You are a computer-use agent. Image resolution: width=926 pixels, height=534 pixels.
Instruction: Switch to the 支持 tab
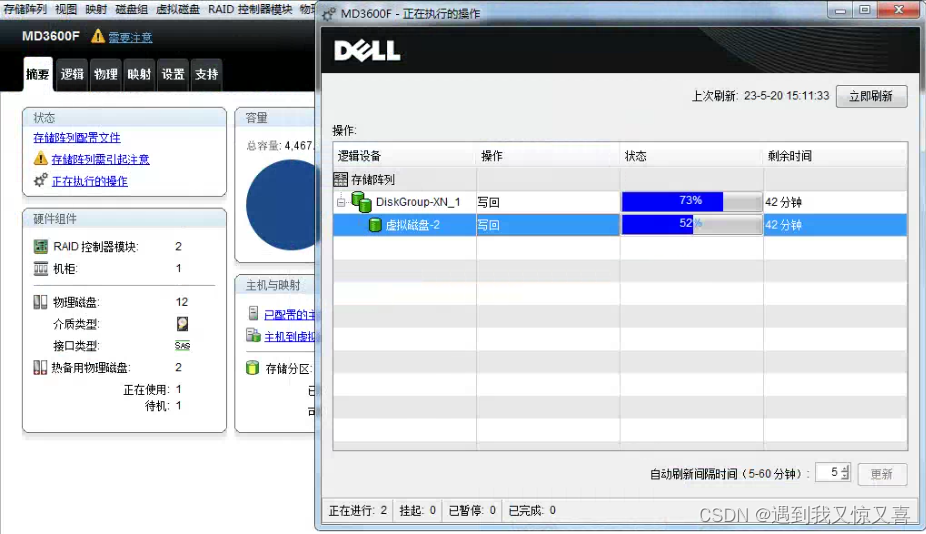pyautogui.click(x=207, y=74)
